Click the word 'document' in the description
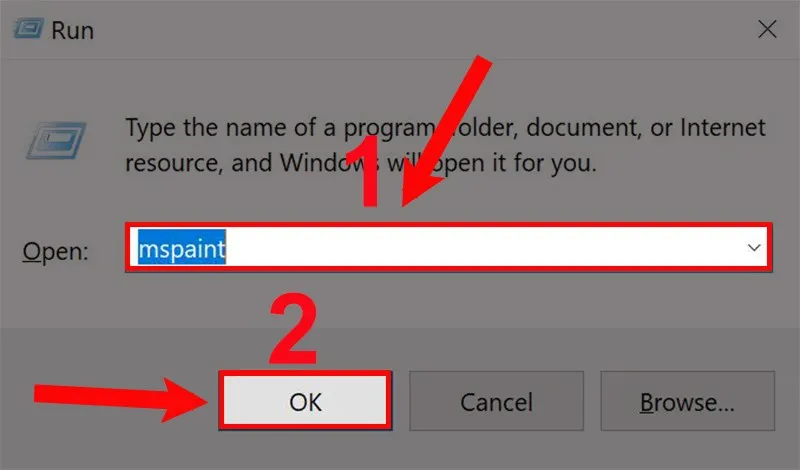Screen dimensions: 800x470 point(584,128)
